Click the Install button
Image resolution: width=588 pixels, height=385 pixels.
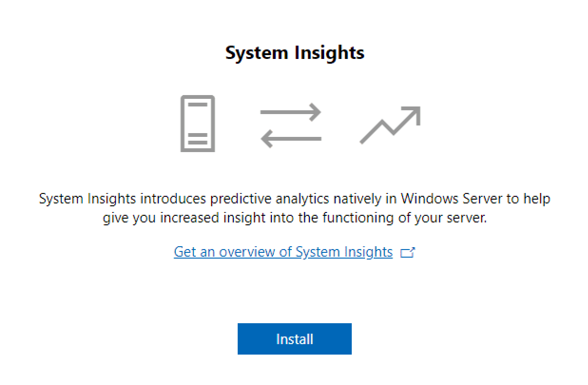pos(294,339)
